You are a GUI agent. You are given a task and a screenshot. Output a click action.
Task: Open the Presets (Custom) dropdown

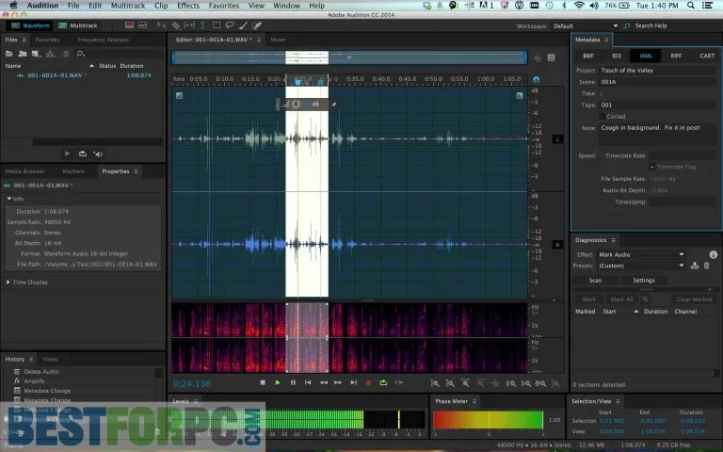pos(640,266)
